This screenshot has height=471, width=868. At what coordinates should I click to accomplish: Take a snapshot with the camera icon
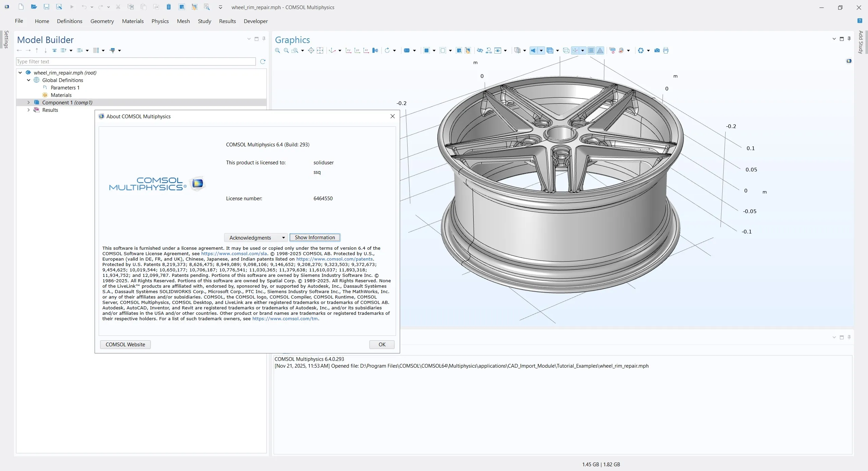tap(657, 50)
